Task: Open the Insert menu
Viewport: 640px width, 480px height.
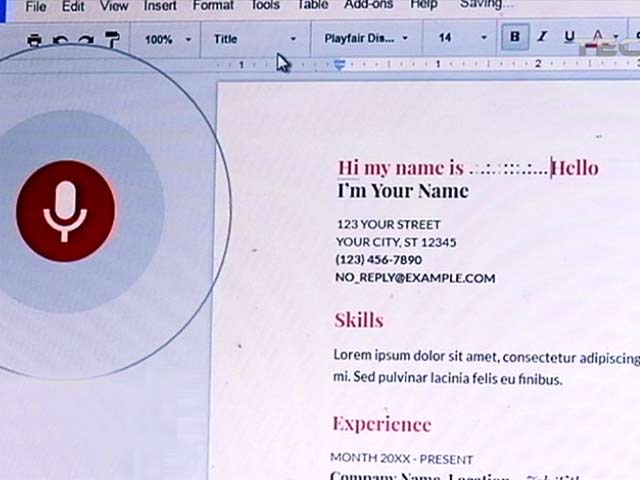Action: coord(160,6)
